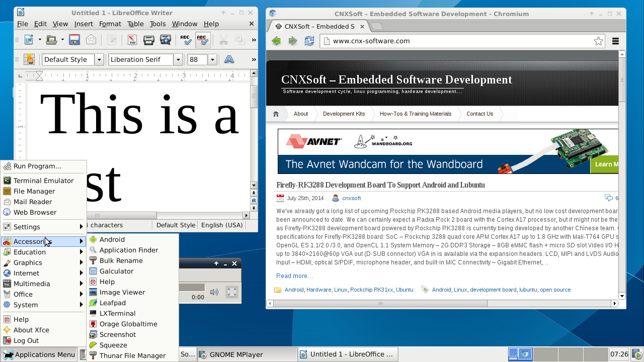This screenshot has width=644, height=362.
Task: Print the document with printer icon
Action: [148, 39]
